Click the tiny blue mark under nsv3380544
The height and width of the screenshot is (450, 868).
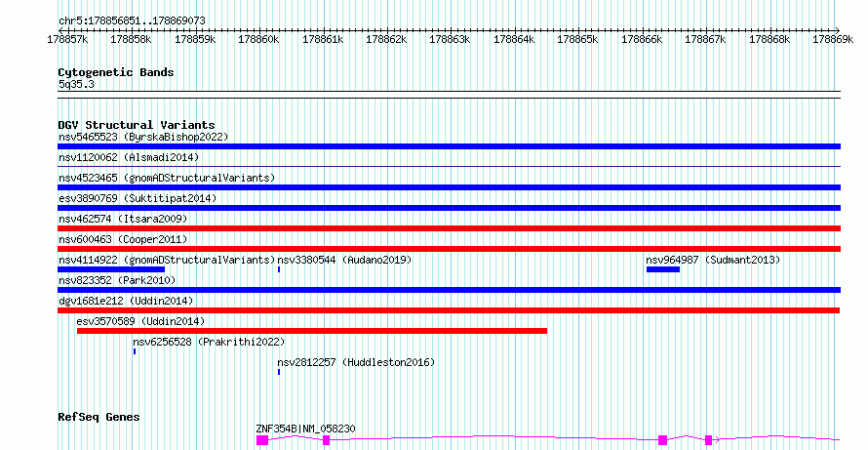click(279, 269)
